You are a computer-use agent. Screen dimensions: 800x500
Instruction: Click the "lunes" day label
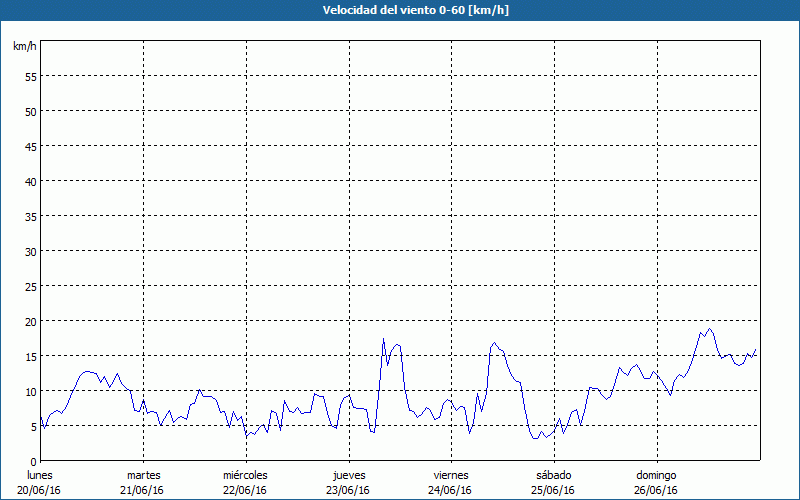point(40,474)
